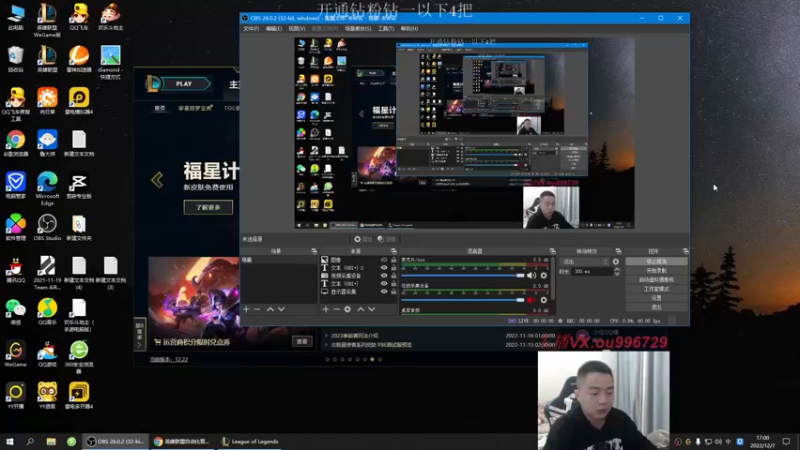Open File menu in OBS
This screenshot has height=450, width=800.
point(251,29)
